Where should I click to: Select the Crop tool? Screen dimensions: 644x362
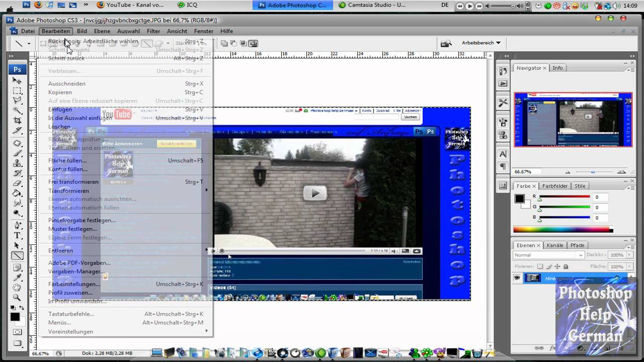(x=17, y=121)
